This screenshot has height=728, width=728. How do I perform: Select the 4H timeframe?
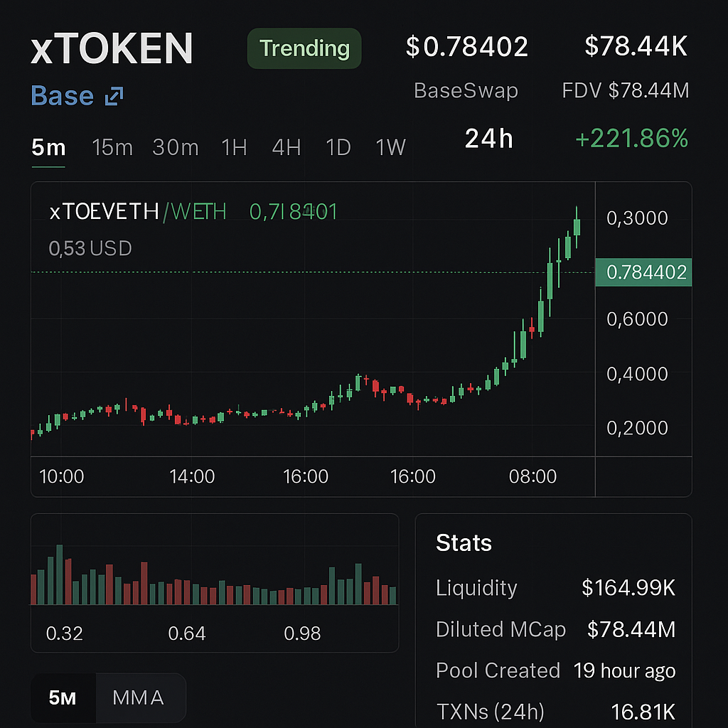(x=287, y=148)
